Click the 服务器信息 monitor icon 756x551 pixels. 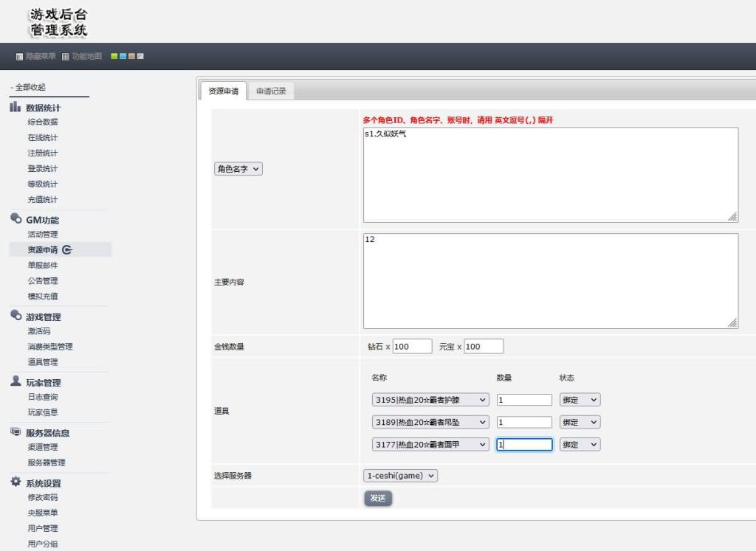[x=16, y=432]
